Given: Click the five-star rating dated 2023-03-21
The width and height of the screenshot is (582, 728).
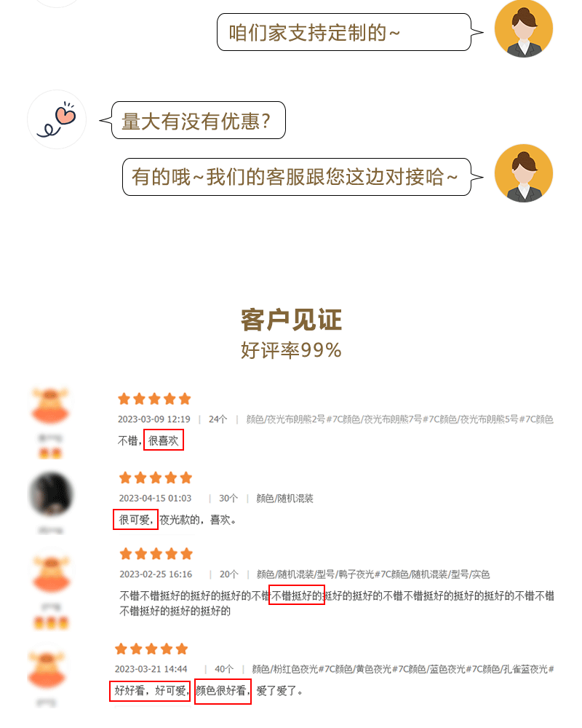Looking at the screenshot, I should pos(151,649).
